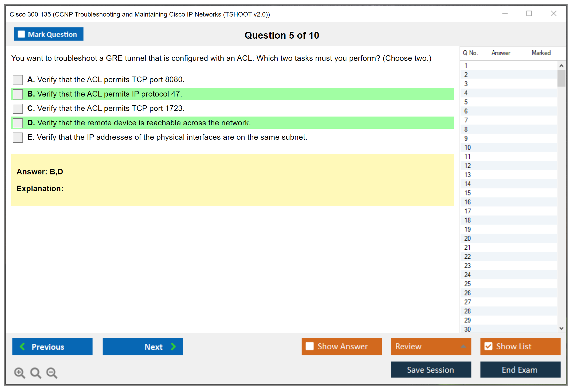Maximize the exam window
The image size is (574, 392).
coord(529,14)
